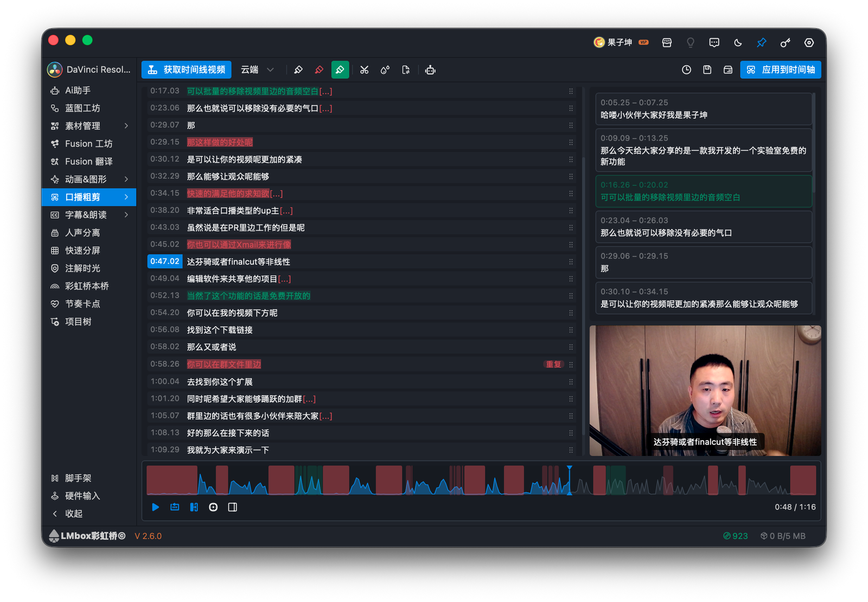
Task: Click the lightbulb tips icon
Action: click(x=691, y=42)
